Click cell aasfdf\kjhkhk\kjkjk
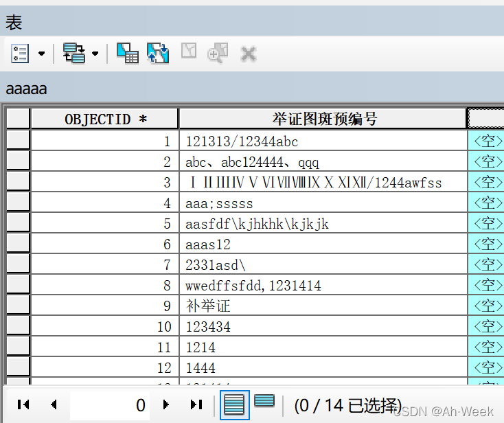The width and height of the screenshot is (504, 423). (x=323, y=222)
